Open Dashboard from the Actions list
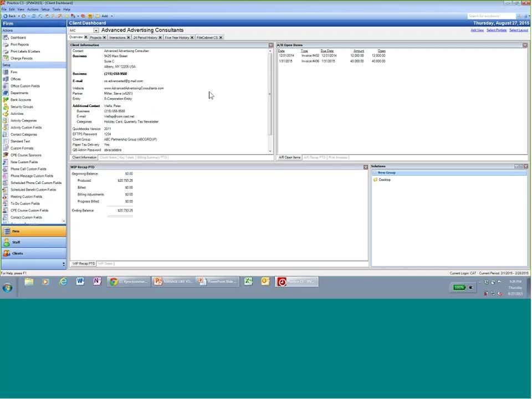 [18, 38]
